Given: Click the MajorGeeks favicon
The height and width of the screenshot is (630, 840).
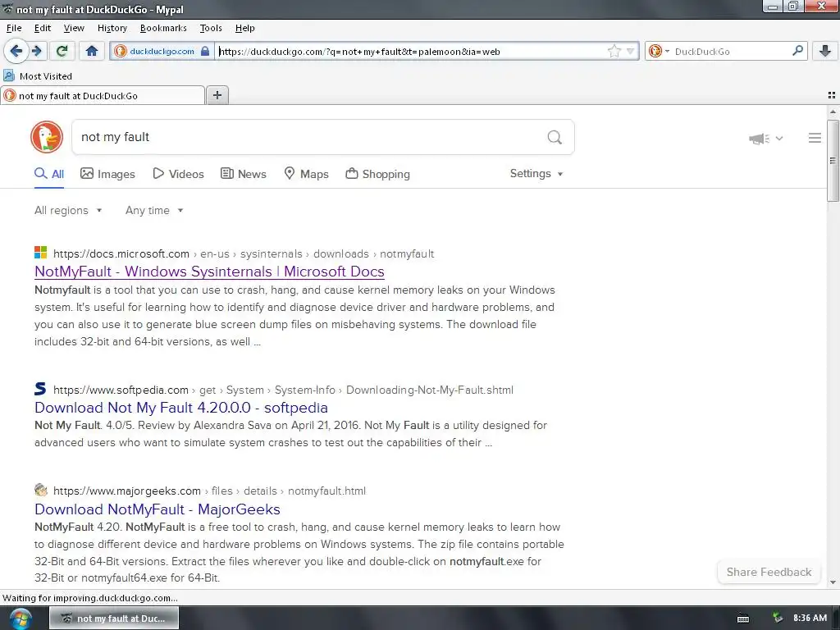Looking at the screenshot, I should pyautogui.click(x=41, y=490).
